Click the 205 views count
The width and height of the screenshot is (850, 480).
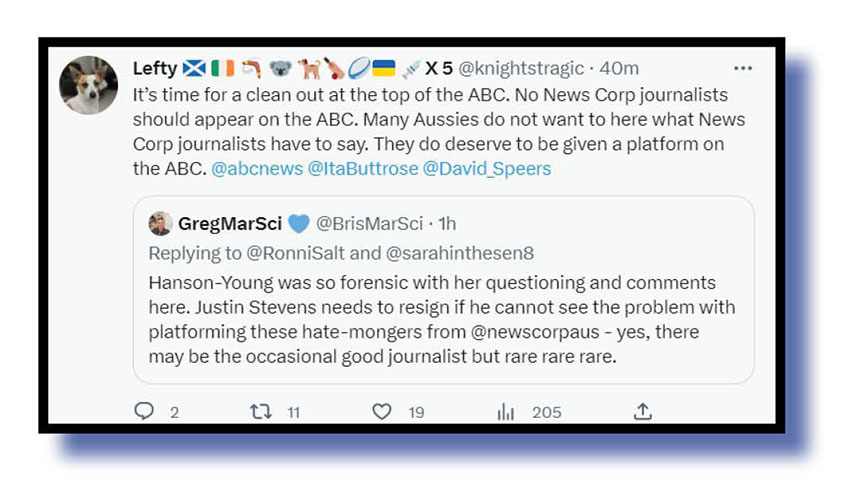pos(546,411)
